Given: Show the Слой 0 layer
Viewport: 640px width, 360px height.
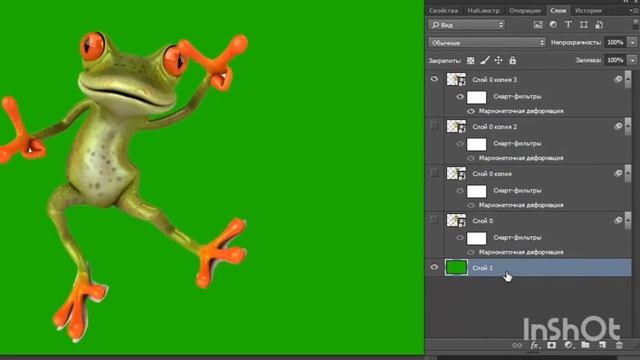Looking at the screenshot, I should coord(434,220).
